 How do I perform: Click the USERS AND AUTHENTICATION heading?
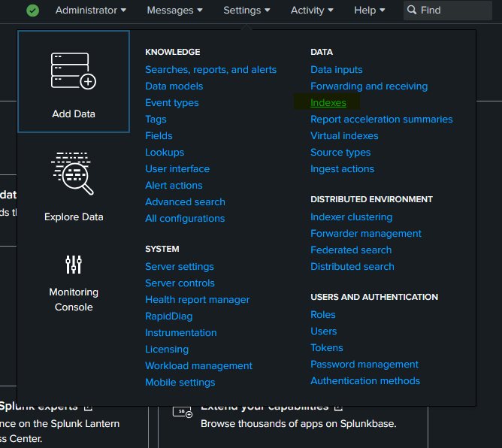pyautogui.click(x=374, y=297)
